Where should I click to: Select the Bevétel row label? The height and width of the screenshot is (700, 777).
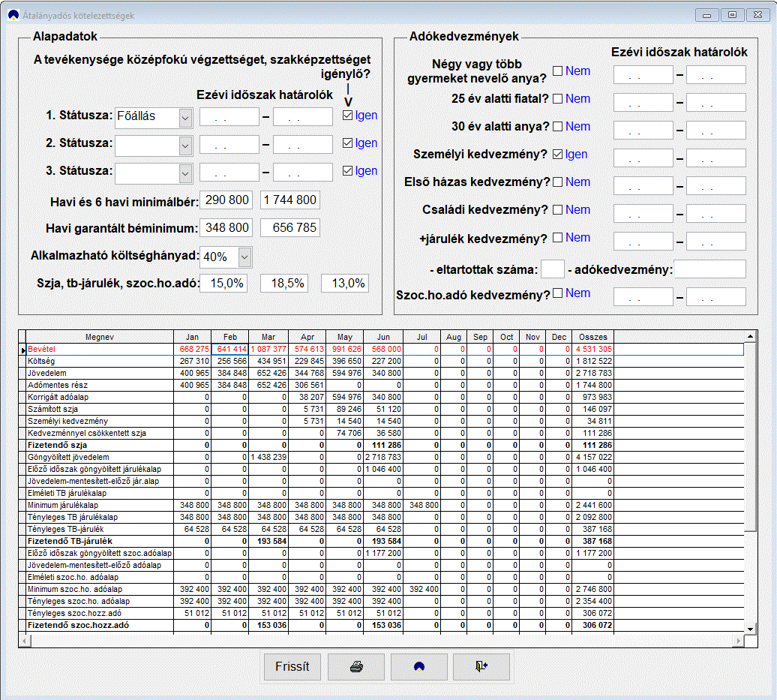[100, 349]
